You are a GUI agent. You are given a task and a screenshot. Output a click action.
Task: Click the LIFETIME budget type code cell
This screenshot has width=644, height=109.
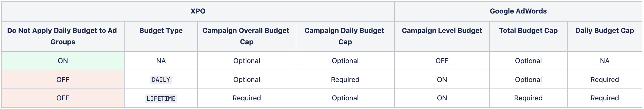161,98
